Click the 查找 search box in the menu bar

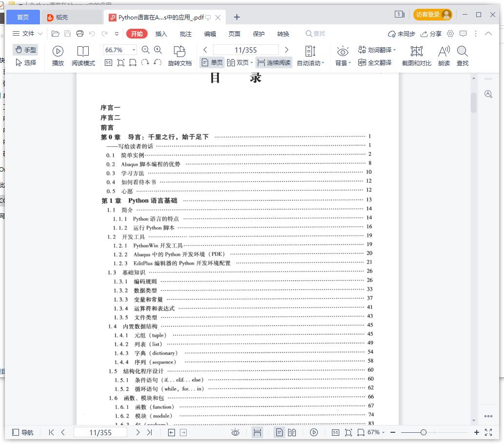coord(316,34)
